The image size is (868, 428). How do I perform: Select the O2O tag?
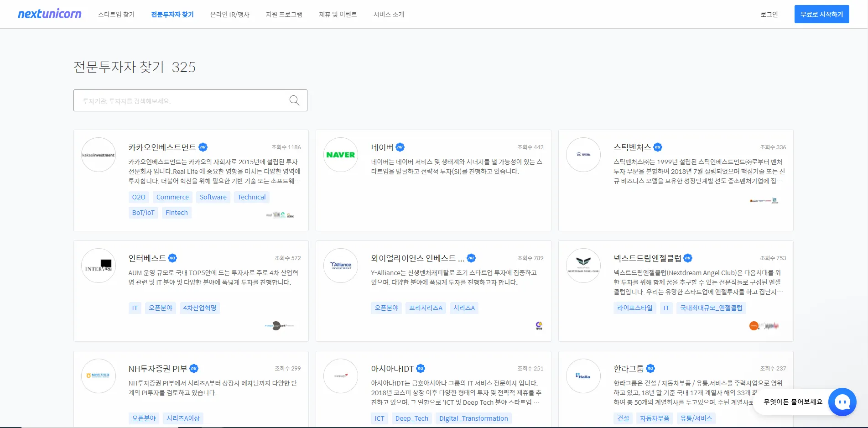click(139, 197)
